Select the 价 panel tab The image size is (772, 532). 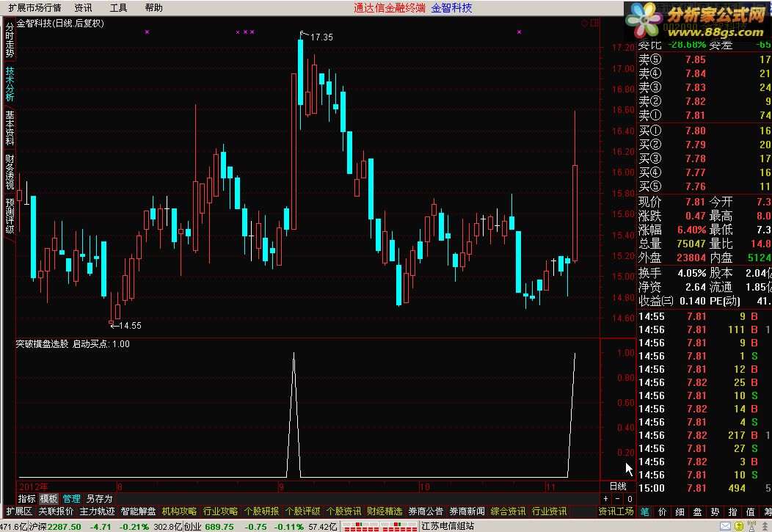(662, 512)
